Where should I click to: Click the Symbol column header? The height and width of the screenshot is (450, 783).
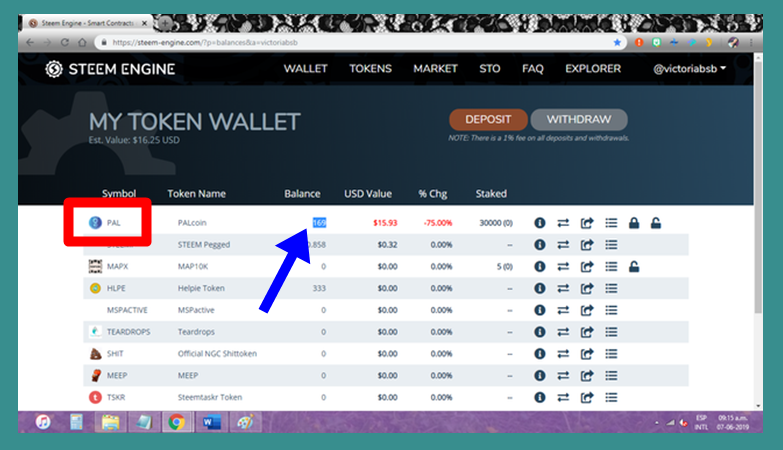click(119, 194)
